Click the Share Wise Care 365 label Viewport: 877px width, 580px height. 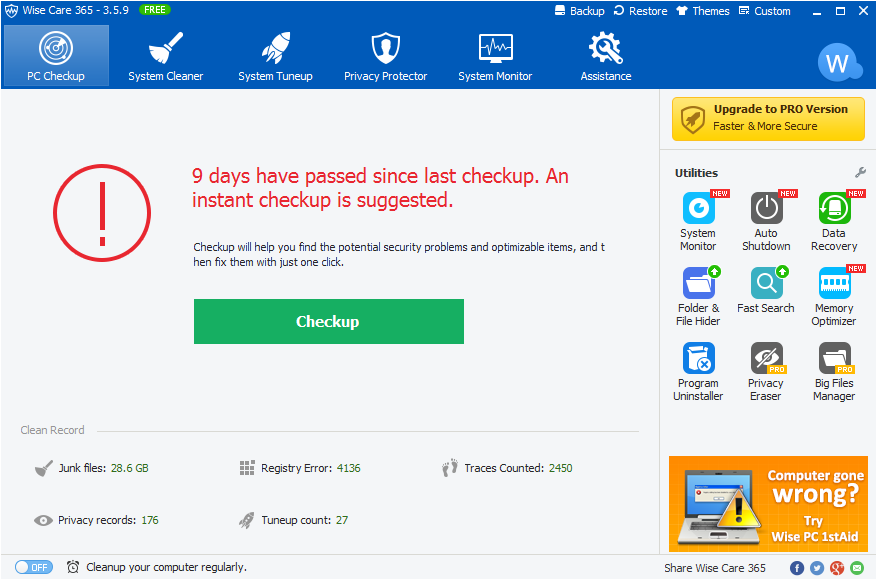click(715, 568)
